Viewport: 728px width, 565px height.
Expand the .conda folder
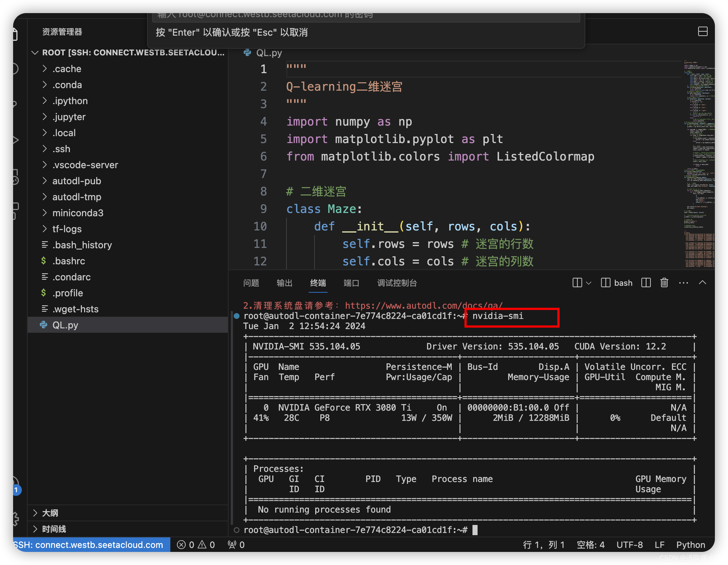(x=128, y=85)
